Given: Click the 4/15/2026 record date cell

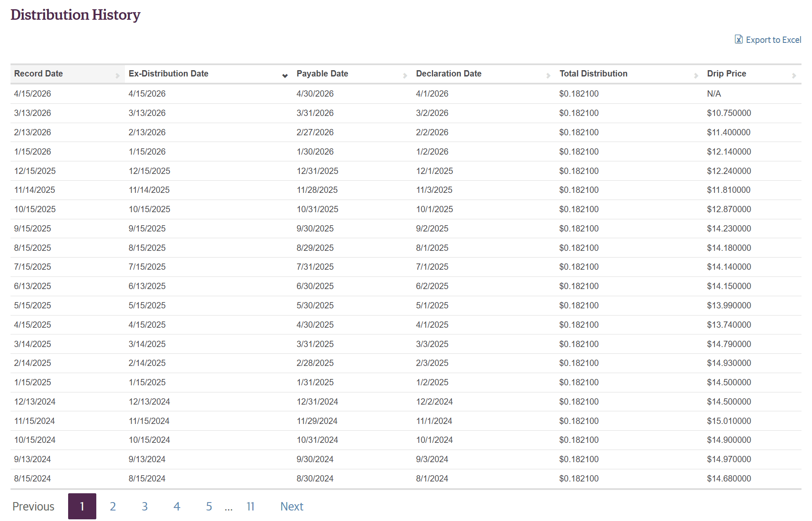Looking at the screenshot, I should point(32,94).
